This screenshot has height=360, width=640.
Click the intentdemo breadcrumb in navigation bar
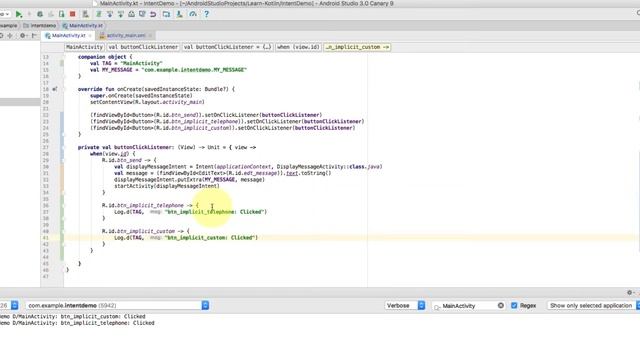pyautogui.click(x=40, y=26)
